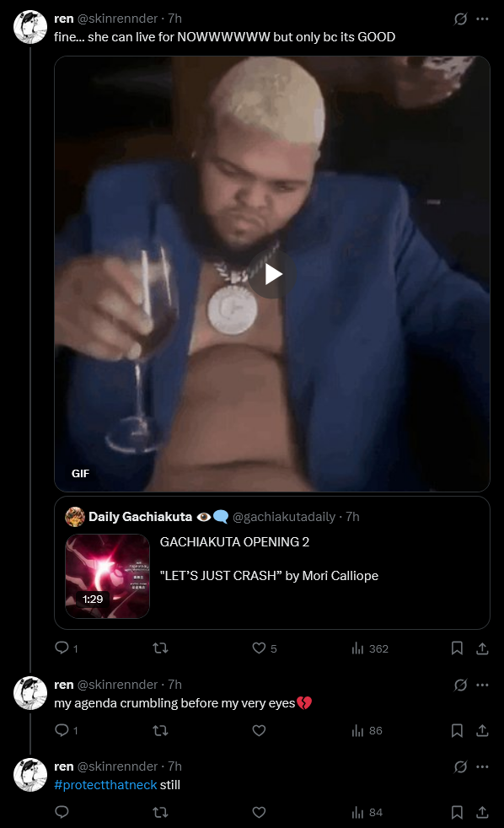Bookmark the #protectthatneck tweet
Viewport: 504px width, 828px height.
pos(457,812)
